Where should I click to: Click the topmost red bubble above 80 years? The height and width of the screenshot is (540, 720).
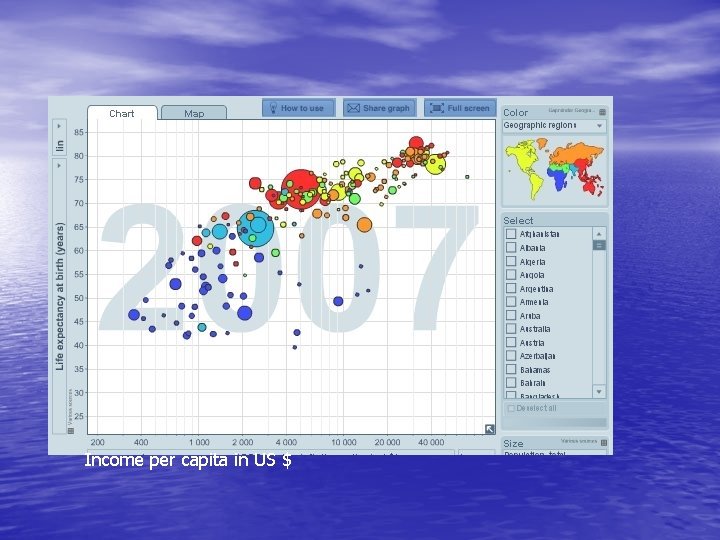tap(416, 143)
